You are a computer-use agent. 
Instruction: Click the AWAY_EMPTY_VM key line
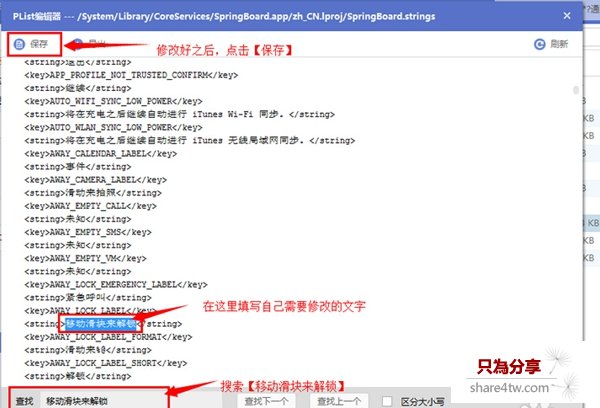(85, 258)
